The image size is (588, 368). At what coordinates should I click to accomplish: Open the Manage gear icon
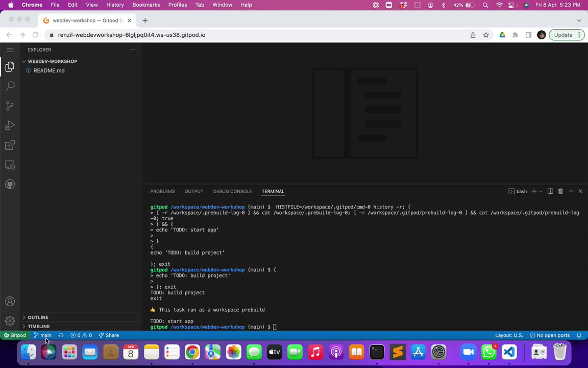[10, 320]
